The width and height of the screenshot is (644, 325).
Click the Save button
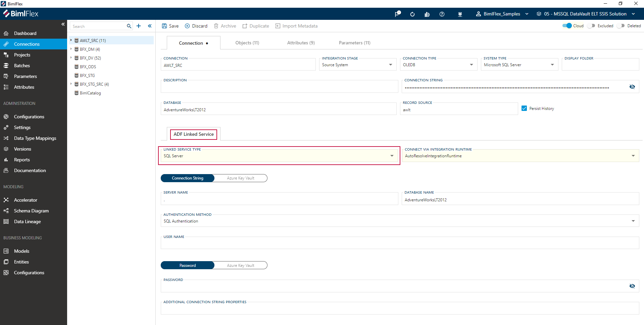click(x=170, y=26)
